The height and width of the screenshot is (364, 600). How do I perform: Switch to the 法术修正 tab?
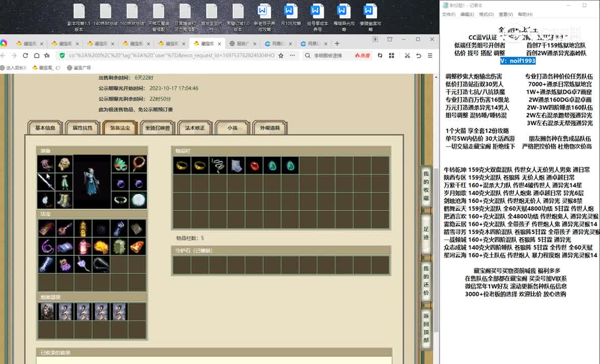pyautogui.click(x=195, y=128)
